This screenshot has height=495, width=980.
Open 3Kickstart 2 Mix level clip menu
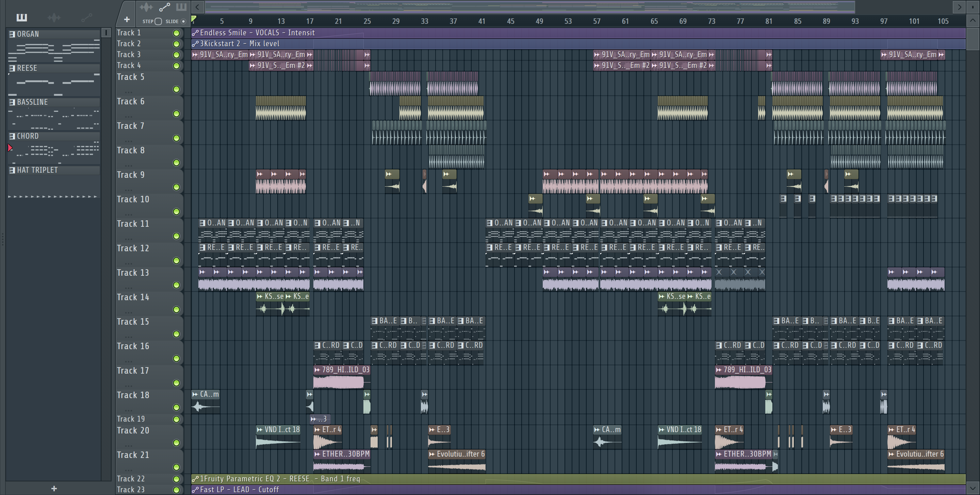click(x=195, y=44)
